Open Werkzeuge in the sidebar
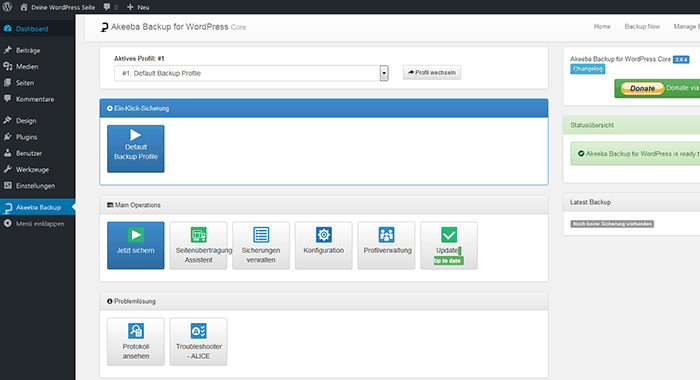 (x=38, y=169)
